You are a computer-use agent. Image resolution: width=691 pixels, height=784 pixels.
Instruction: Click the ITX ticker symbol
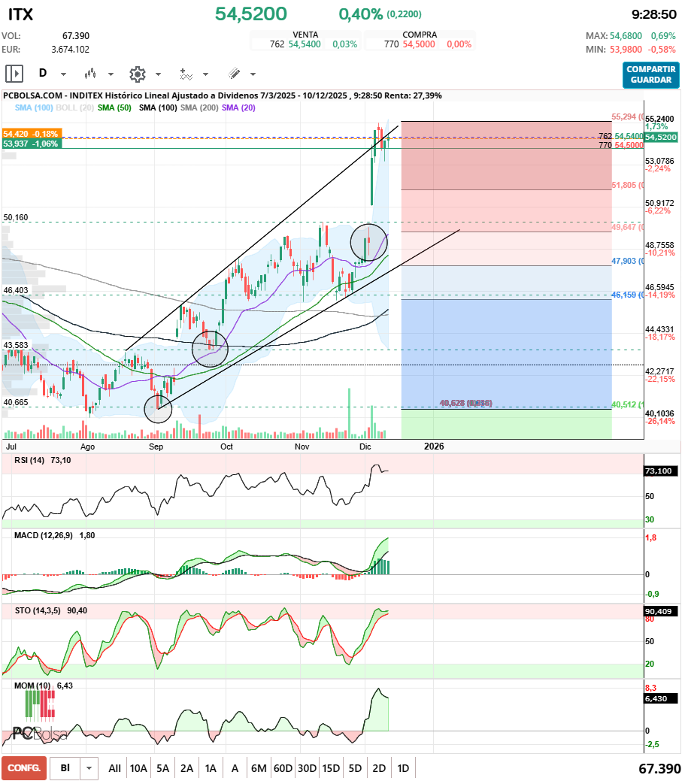20,14
